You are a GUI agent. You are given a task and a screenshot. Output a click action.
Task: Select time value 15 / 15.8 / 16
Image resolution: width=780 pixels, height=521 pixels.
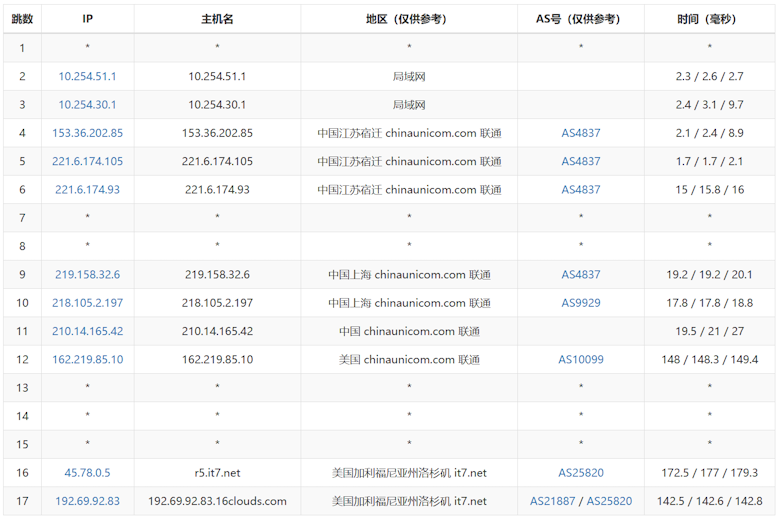(x=709, y=190)
